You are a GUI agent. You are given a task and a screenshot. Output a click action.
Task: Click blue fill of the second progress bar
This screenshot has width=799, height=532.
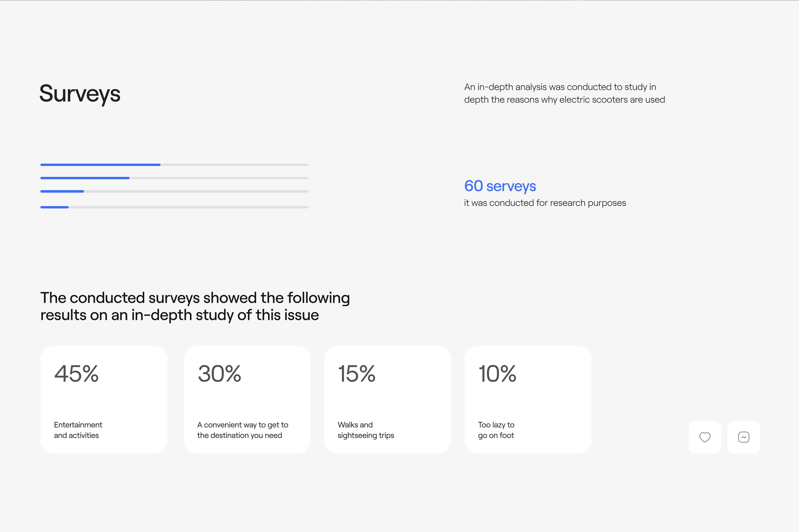click(85, 178)
